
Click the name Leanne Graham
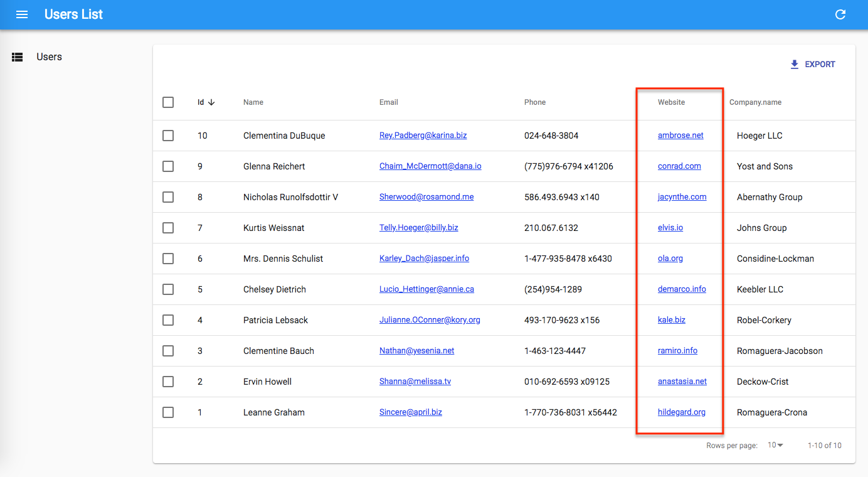click(x=274, y=412)
